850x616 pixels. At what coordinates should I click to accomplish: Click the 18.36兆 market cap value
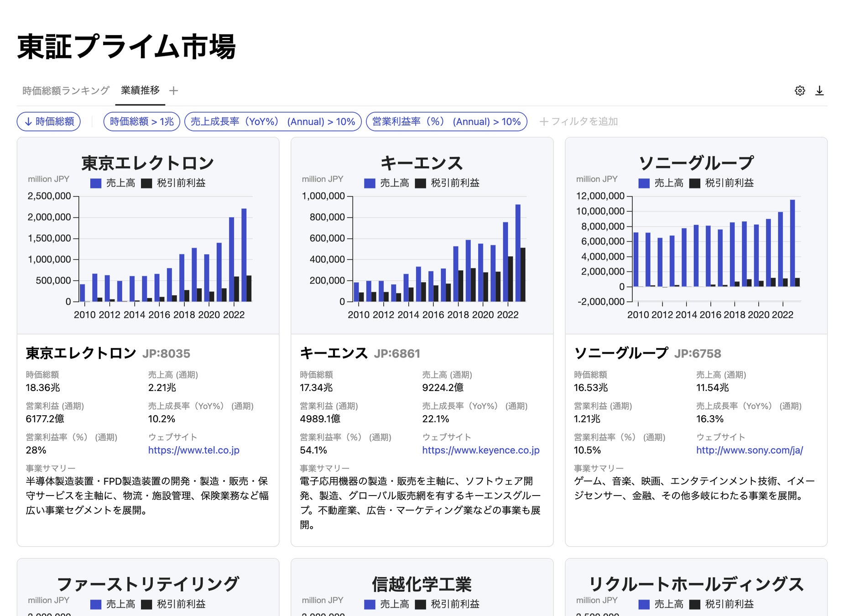coord(43,387)
